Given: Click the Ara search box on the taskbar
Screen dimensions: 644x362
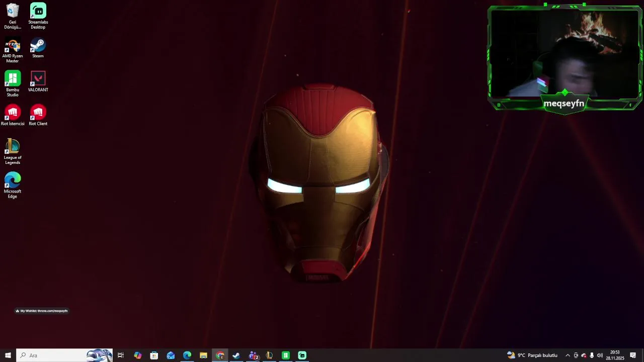Looking at the screenshot, I should (x=64, y=355).
